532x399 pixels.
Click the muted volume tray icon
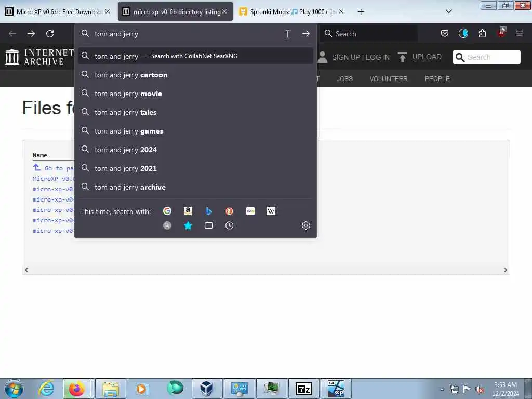point(480,390)
